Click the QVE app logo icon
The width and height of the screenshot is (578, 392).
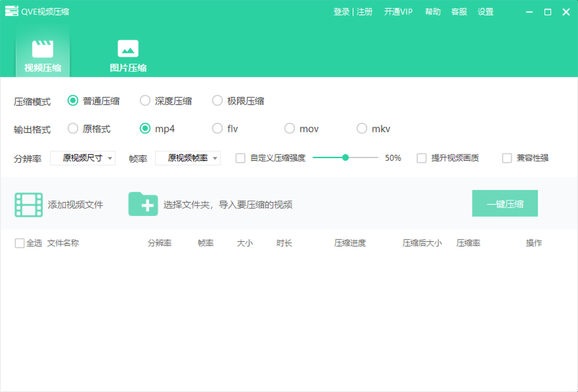[x=11, y=11]
